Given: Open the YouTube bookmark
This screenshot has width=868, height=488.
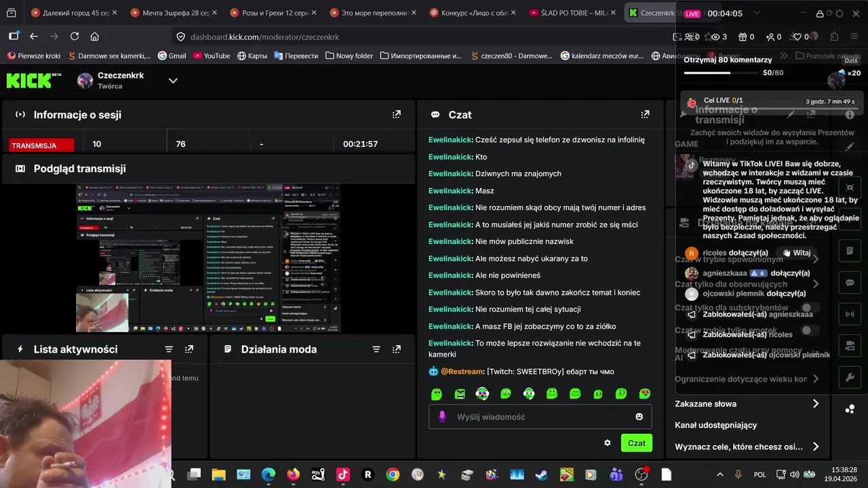Looking at the screenshot, I should [211, 56].
